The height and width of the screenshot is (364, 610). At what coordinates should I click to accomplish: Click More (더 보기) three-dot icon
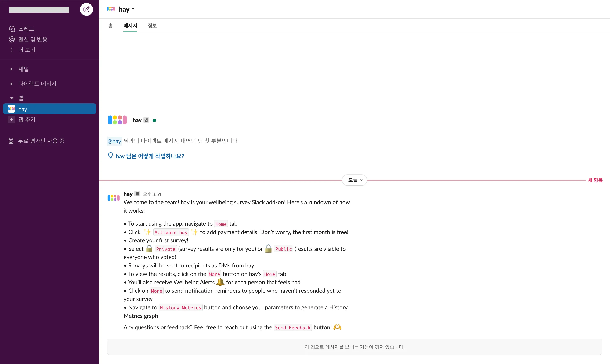pos(12,50)
